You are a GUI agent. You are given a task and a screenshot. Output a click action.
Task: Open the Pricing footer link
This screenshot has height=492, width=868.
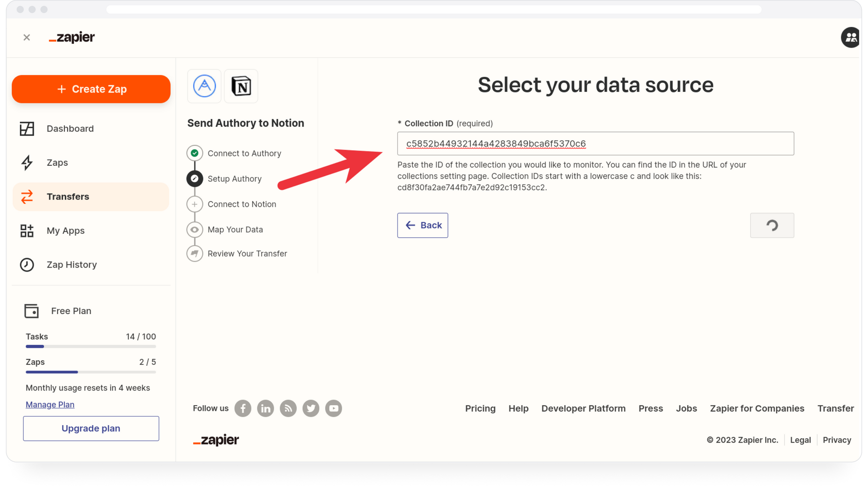(x=480, y=408)
